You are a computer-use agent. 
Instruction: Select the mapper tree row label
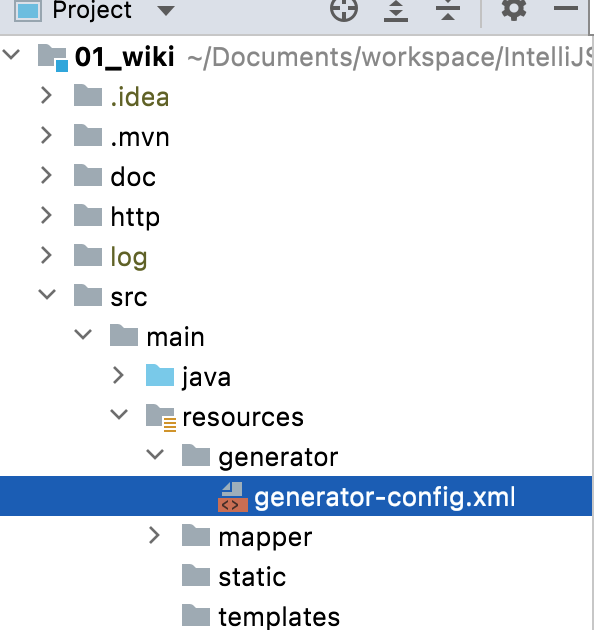(265, 538)
